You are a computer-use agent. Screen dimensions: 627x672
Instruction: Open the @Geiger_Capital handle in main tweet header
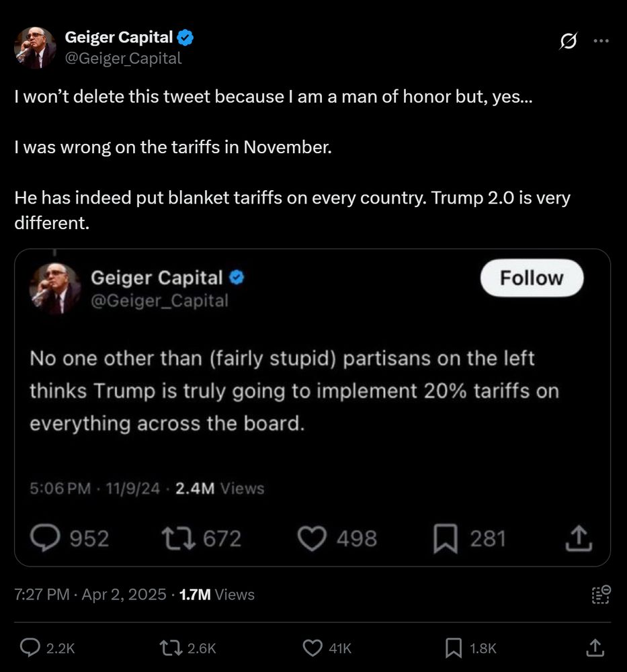pos(123,58)
